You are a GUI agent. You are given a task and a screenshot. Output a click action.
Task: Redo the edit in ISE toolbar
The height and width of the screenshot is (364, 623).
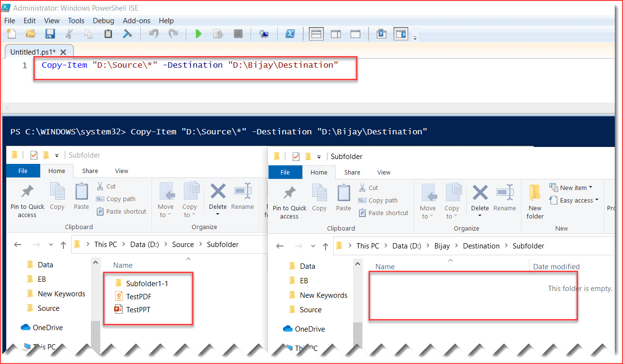[x=173, y=33]
